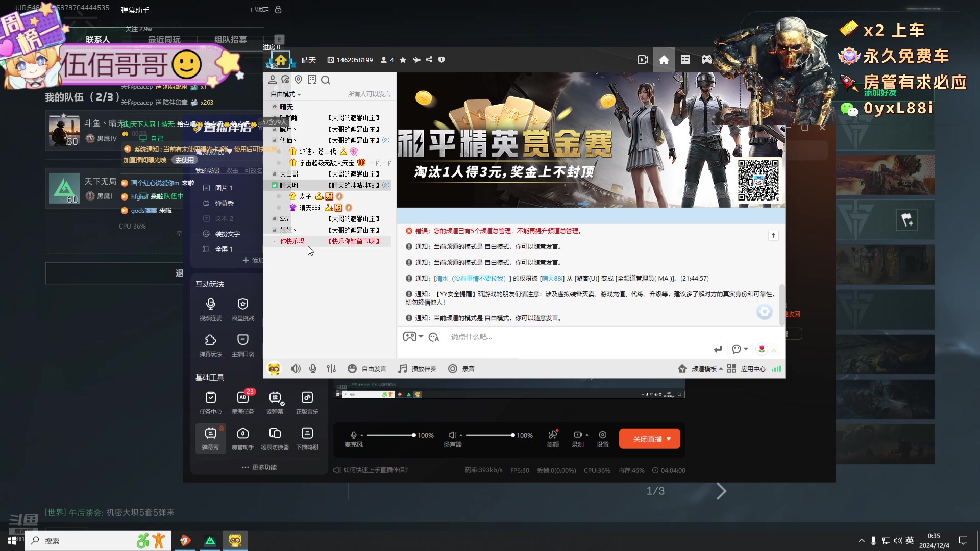Click the emoji text style icon in chat
The image size is (980, 551).
pos(434,337)
